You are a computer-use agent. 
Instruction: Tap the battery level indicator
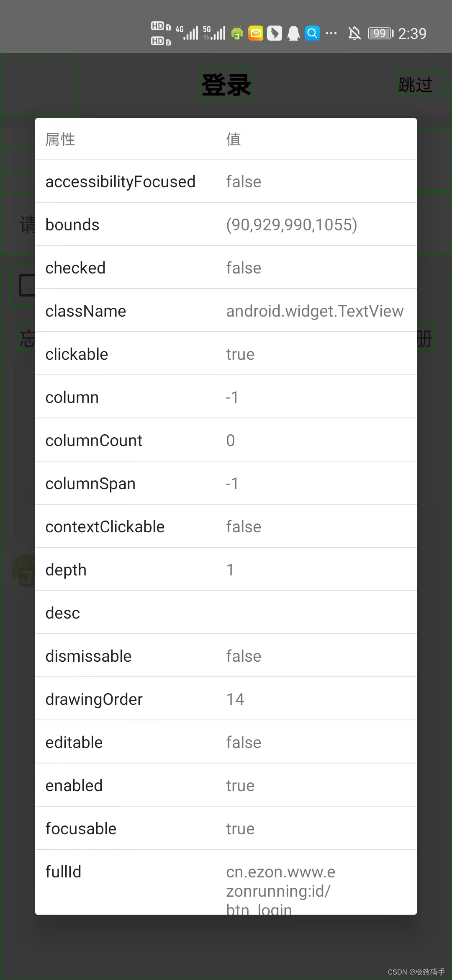click(x=381, y=33)
